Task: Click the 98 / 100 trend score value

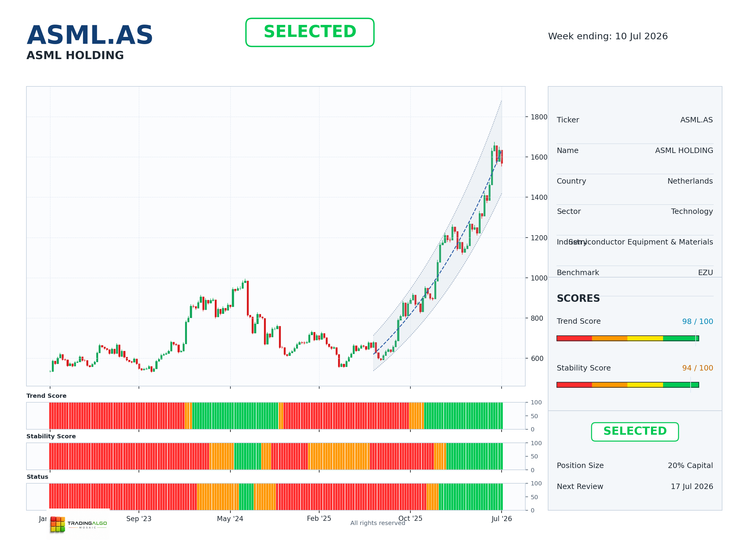Action: pos(697,322)
